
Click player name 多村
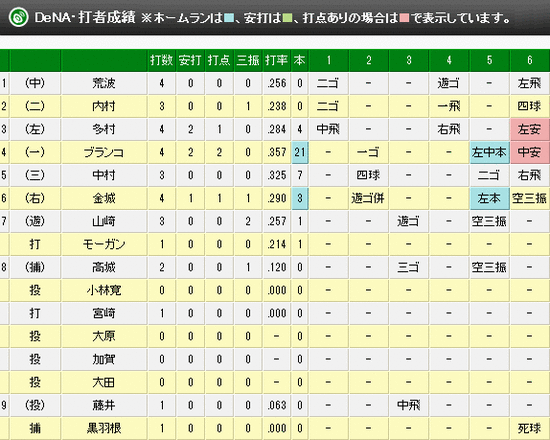(x=104, y=129)
